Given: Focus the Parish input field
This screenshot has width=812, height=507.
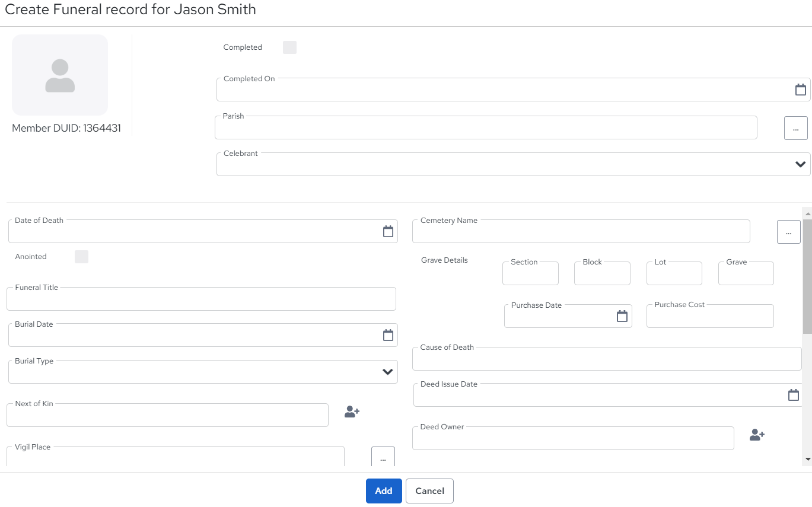Looking at the screenshot, I should 486,127.
